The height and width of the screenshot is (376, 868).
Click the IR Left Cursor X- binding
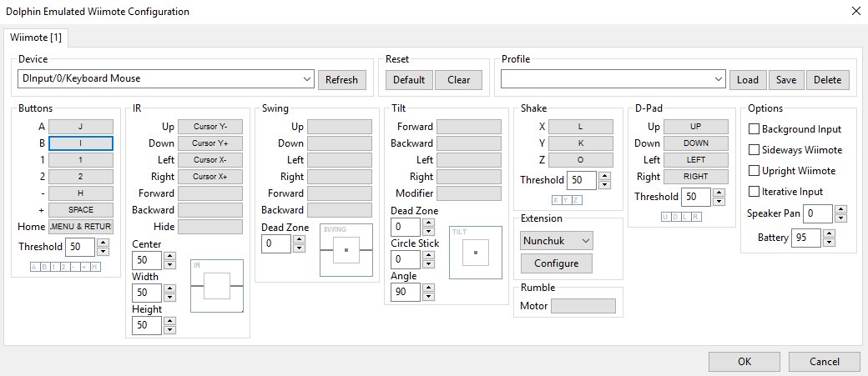209,160
